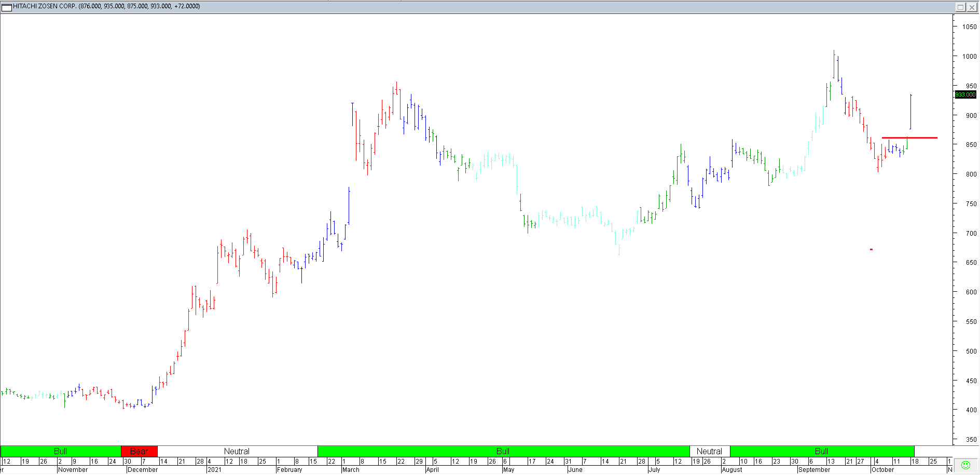Click the 2021 year label on time axis
980x475 pixels.
pos(214,470)
